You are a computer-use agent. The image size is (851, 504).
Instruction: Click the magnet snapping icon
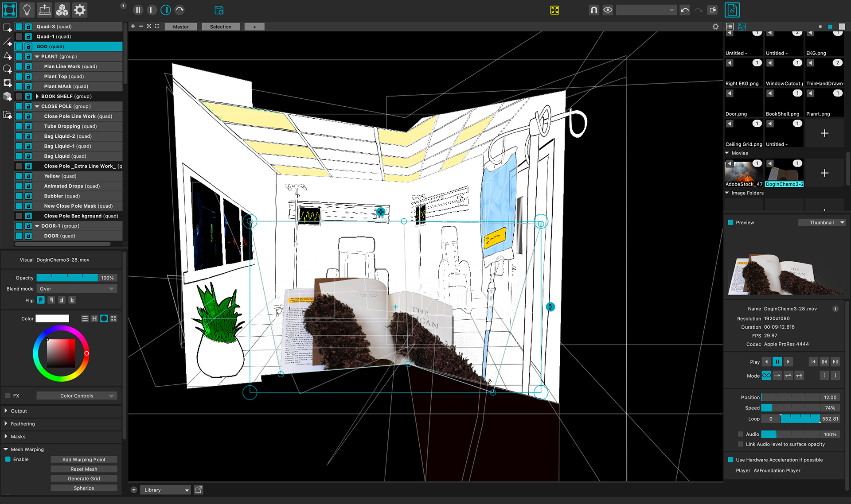tap(593, 10)
